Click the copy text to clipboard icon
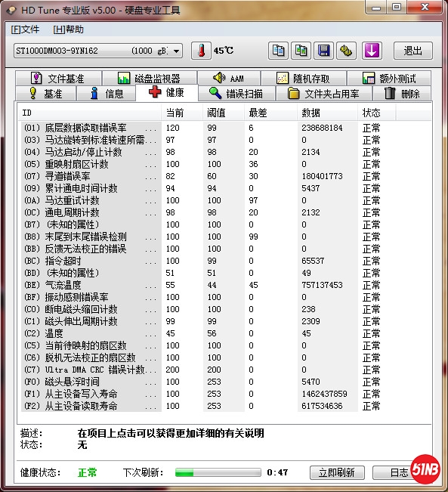The width and height of the screenshot is (448, 492). click(x=278, y=51)
